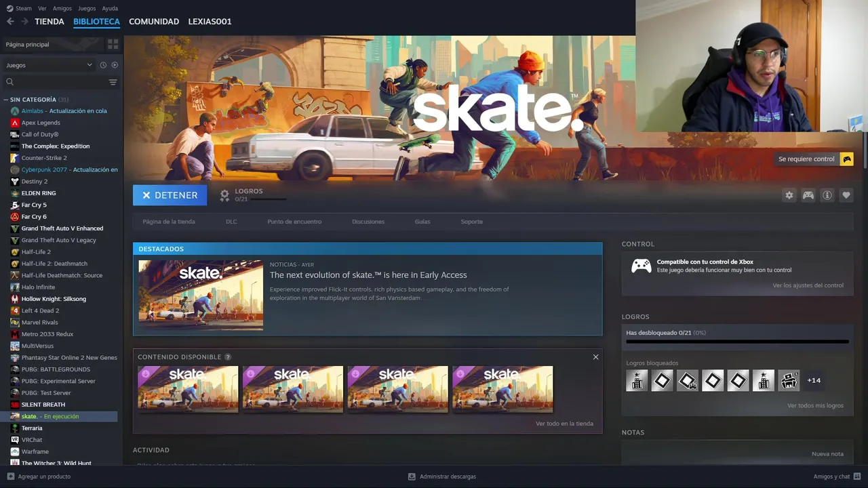
Task: Click the Terraria game icon
Action: (15, 428)
